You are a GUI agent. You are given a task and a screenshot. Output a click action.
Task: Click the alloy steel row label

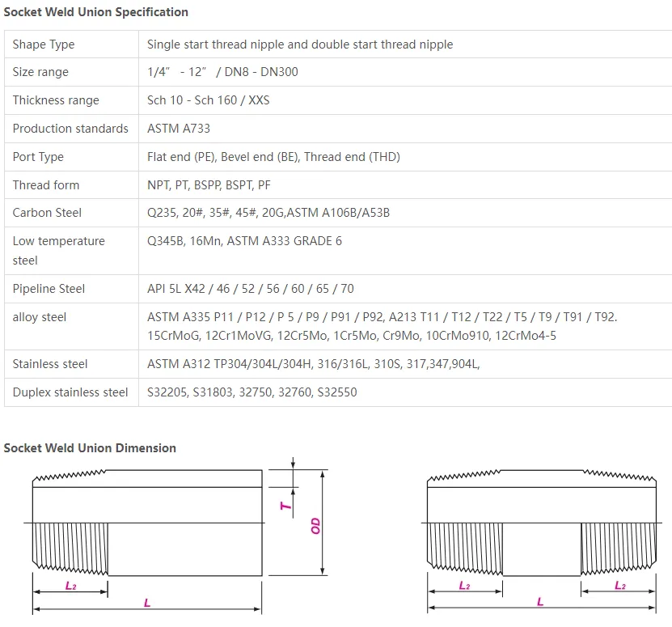pyautogui.click(x=40, y=317)
